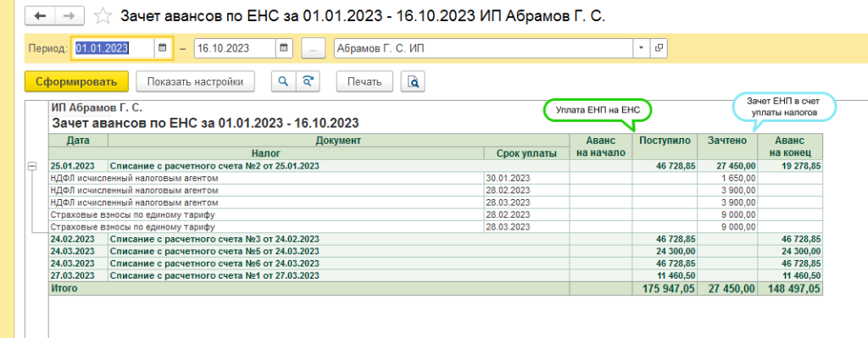Open calendar for period end date 16.10.2023

pos(283,48)
